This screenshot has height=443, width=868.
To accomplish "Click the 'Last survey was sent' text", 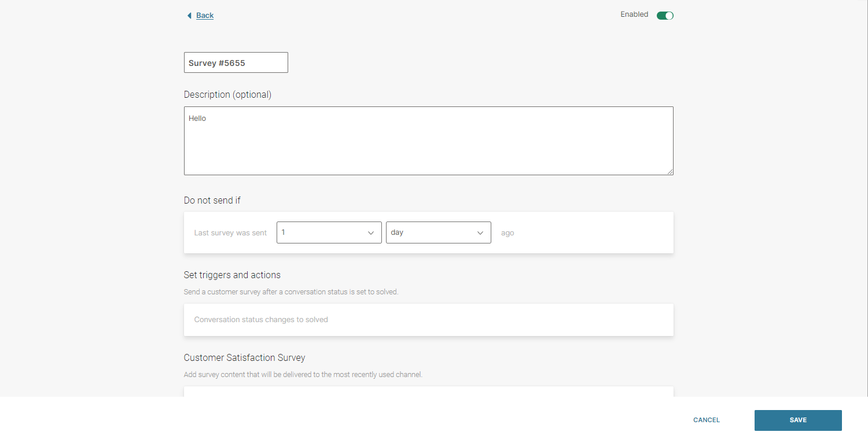I will coord(230,233).
